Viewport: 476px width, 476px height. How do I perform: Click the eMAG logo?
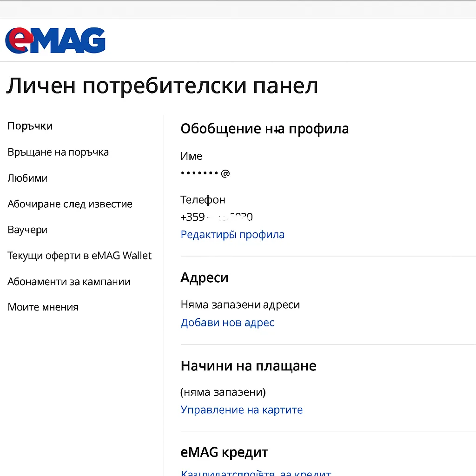pos(55,40)
